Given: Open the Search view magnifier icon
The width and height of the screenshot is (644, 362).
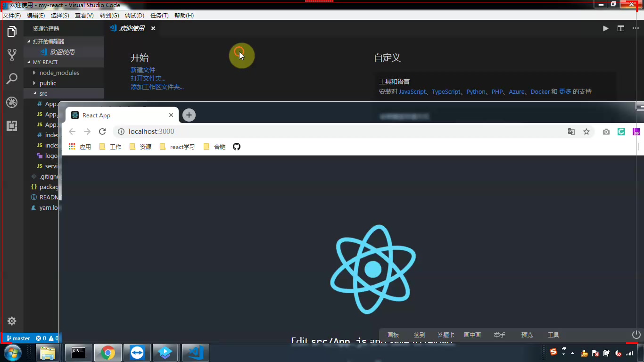Looking at the screenshot, I should point(12,79).
